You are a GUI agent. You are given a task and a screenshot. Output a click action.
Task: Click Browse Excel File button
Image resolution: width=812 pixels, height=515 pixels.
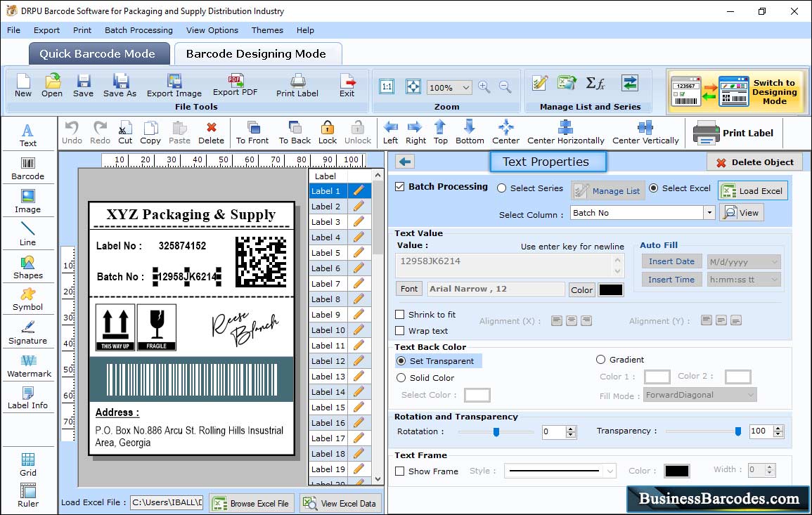[x=252, y=503]
